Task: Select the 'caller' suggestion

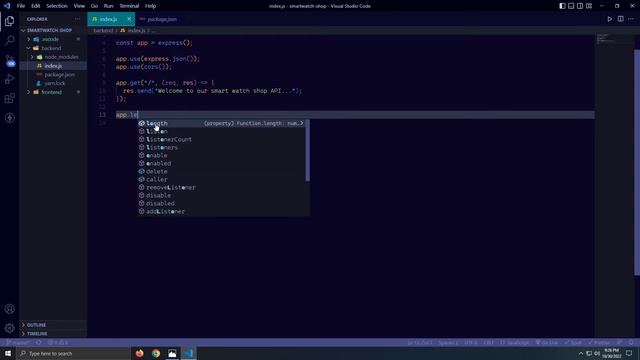Action: [x=222, y=180]
